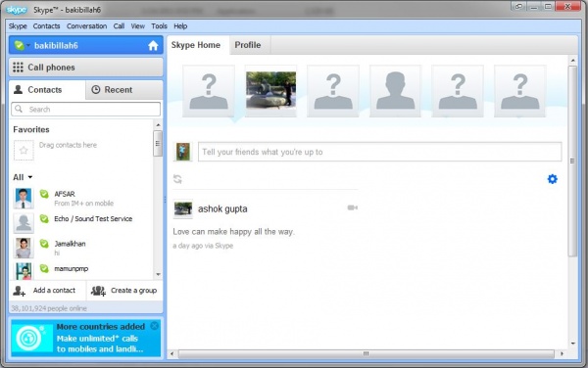
Task: Click horizontal scrollbar right arrow
Action: pyautogui.click(x=562, y=353)
